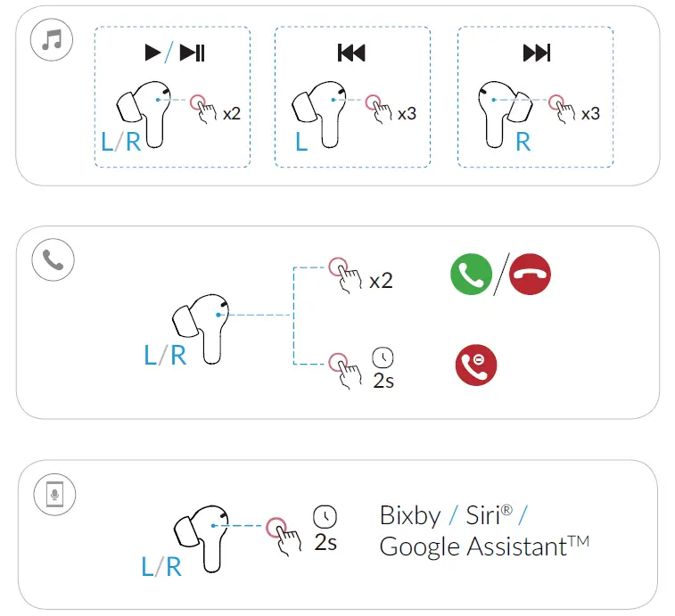
Task: Click the triple-tap hand icon for previous track
Action: click(x=380, y=107)
